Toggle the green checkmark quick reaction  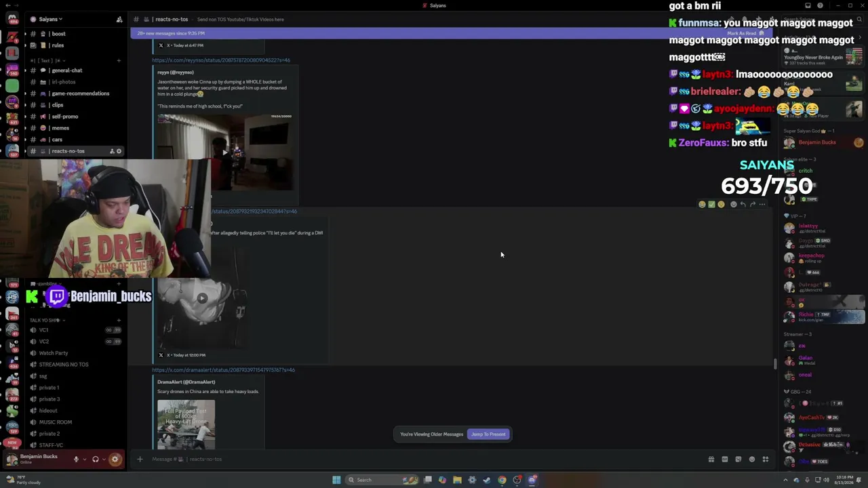711,204
